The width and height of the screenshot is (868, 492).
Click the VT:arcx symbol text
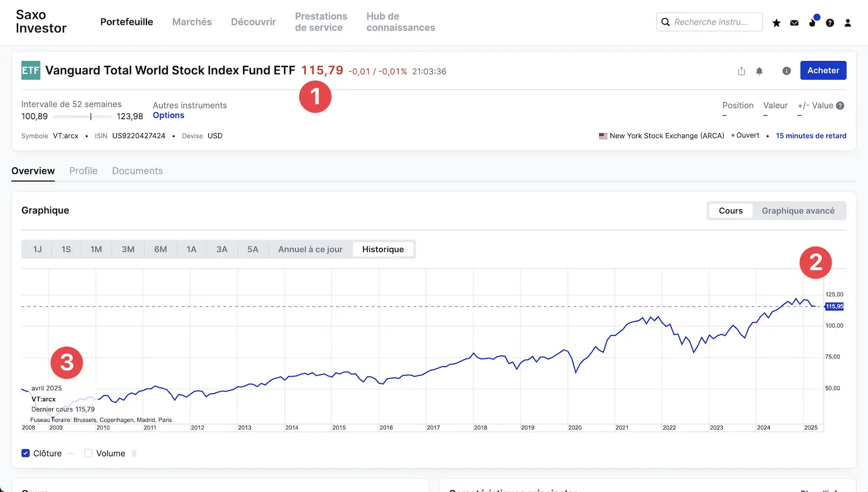[x=65, y=136]
